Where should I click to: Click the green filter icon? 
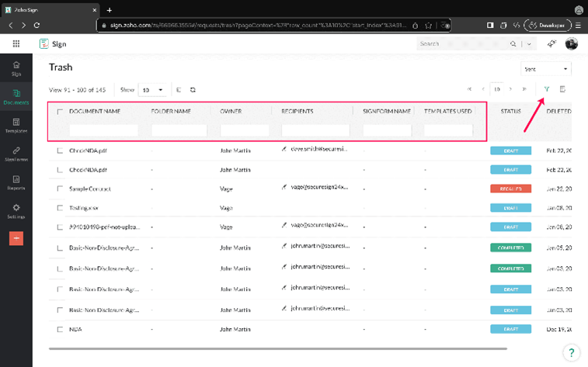(x=547, y=89)
